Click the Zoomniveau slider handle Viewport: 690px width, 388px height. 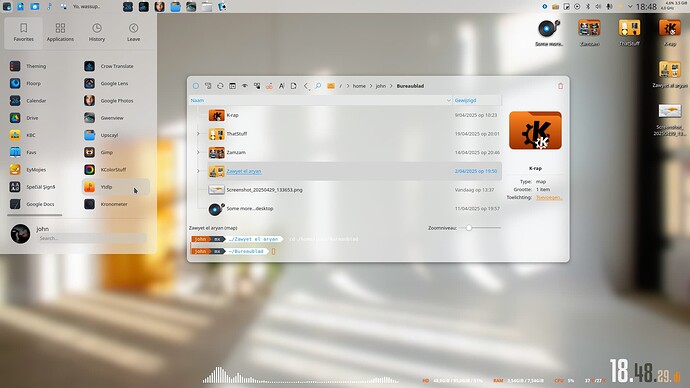[469, 228]
